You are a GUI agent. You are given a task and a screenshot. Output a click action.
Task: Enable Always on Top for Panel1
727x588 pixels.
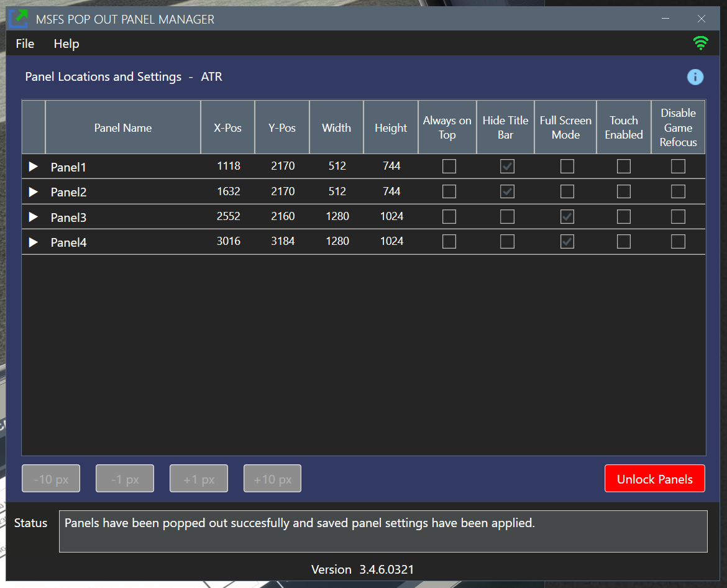pyautogui.click(x=449, y=167)
